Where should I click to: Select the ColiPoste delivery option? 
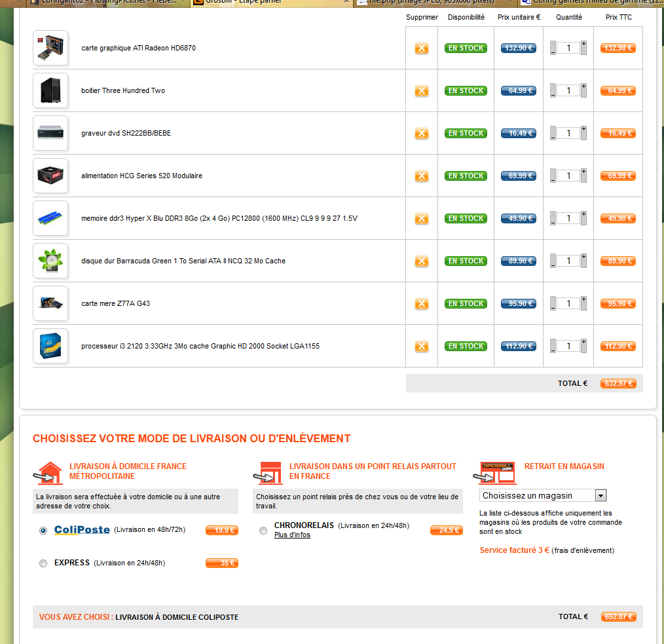(43, 531)
